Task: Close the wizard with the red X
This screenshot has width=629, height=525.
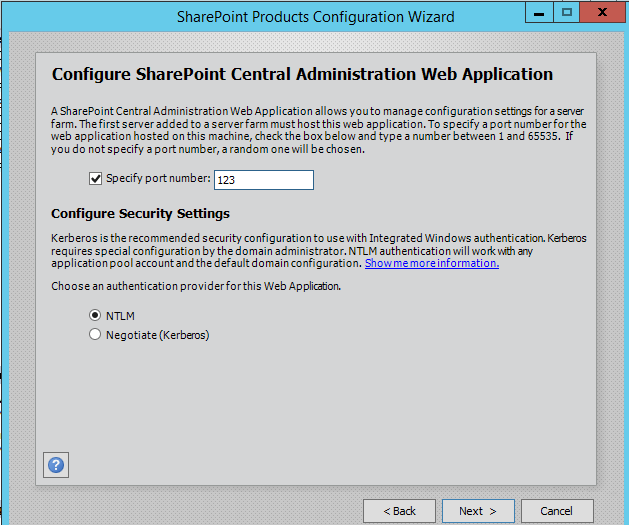Action: [x=603, y=12]
